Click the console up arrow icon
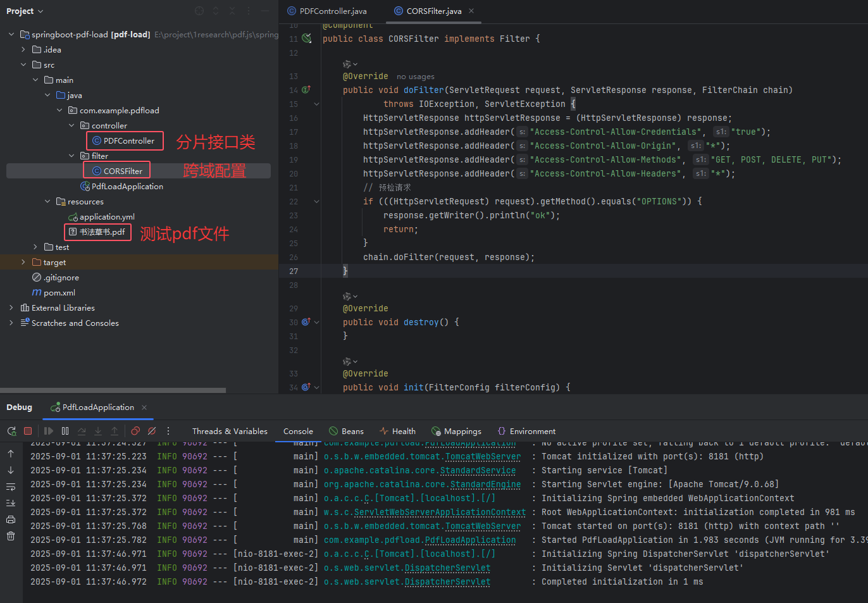 coord(11,454)
